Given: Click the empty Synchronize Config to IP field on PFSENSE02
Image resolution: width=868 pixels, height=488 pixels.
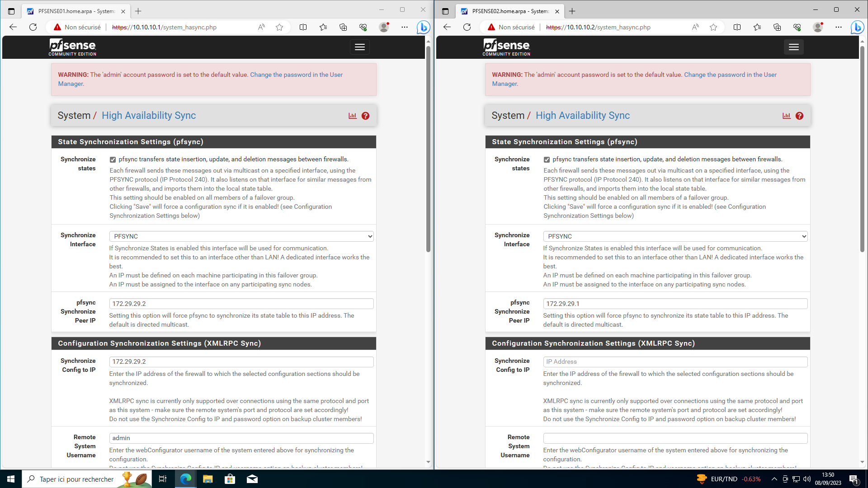Looking at the screenshot, I should (x=675, y=361).
